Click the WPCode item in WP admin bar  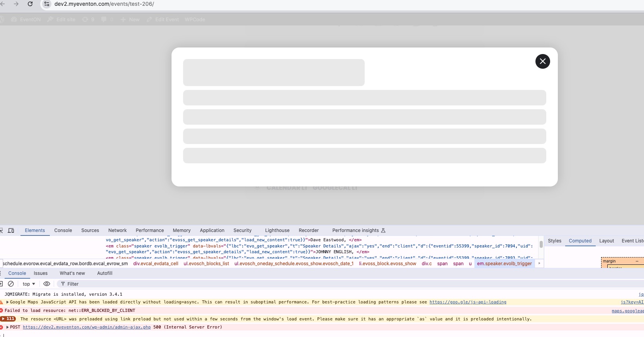[195, 19]
